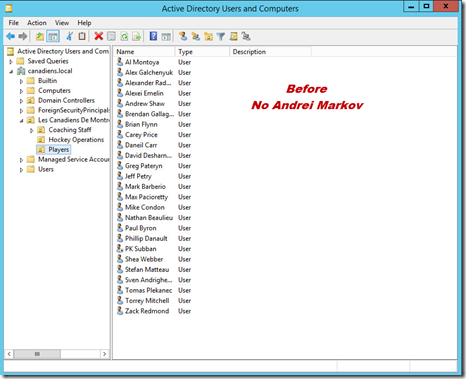The height and width of the screenshot is (379, 466).
Task: Expand the Saved Queries node
Action: point(11,61)
